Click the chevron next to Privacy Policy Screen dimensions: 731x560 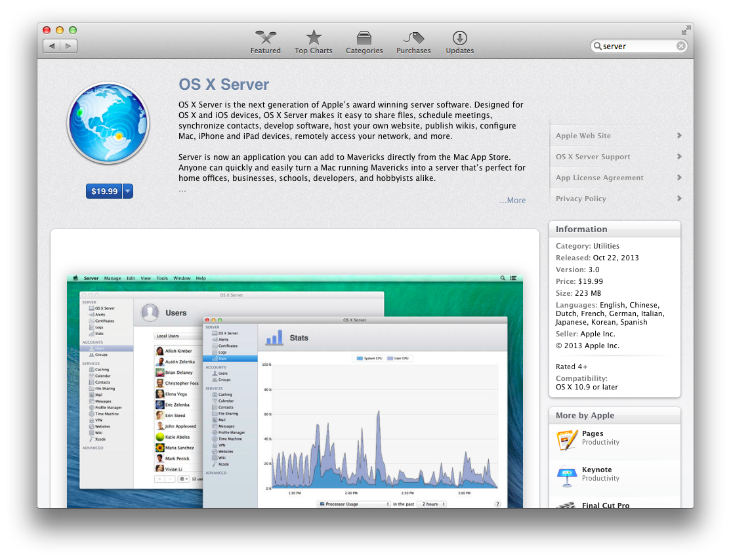pos(679,199)
